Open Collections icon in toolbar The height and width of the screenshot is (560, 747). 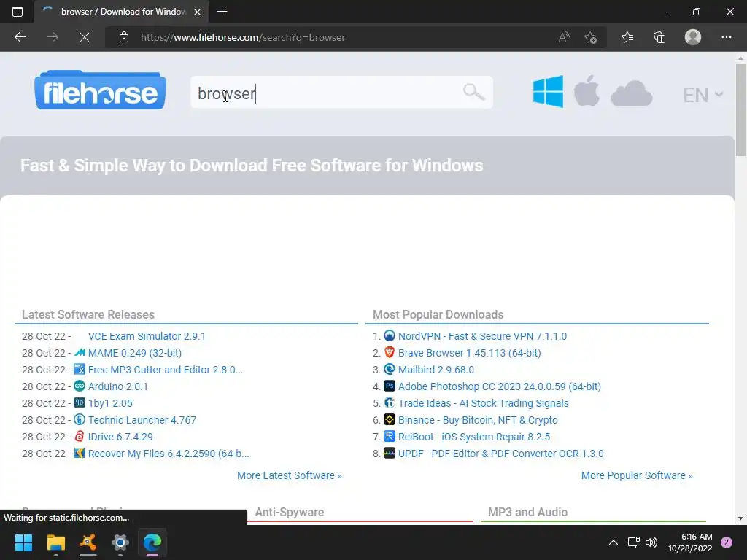point(659,37)
